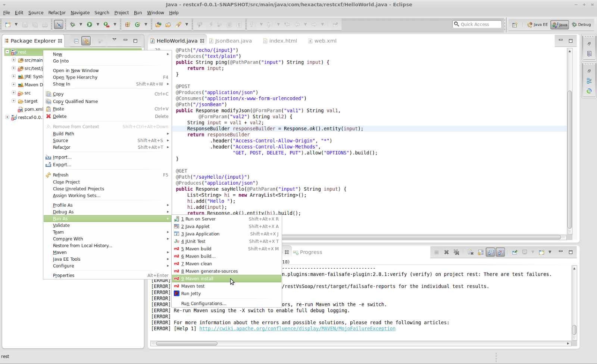The height and width of the screenshot is (364, 597).
Task: Select Refresh in the context menu
Action: [107, 175]
